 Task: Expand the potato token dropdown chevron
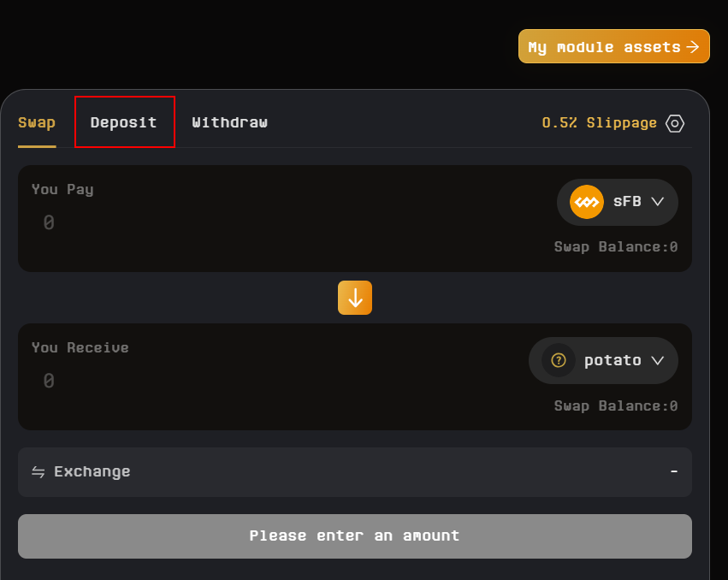[x=658, y=361]
